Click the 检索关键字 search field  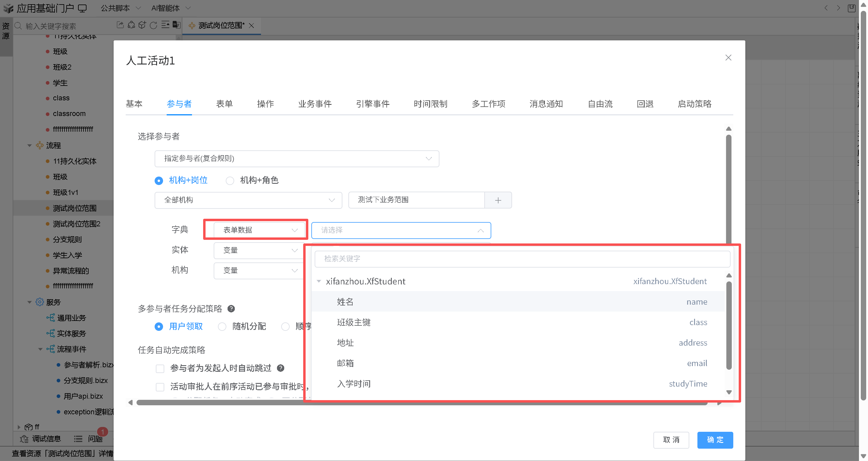pyautogui.click(x=522, y=259)
